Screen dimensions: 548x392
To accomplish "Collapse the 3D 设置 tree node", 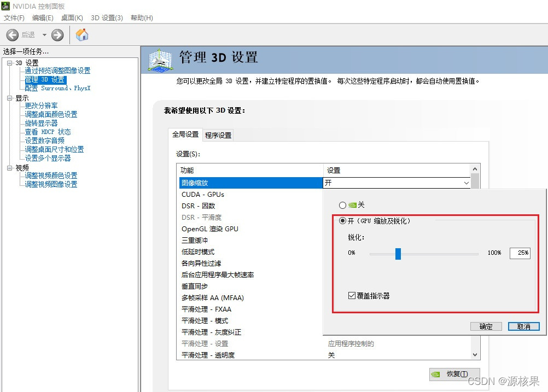I will (10, 63).
